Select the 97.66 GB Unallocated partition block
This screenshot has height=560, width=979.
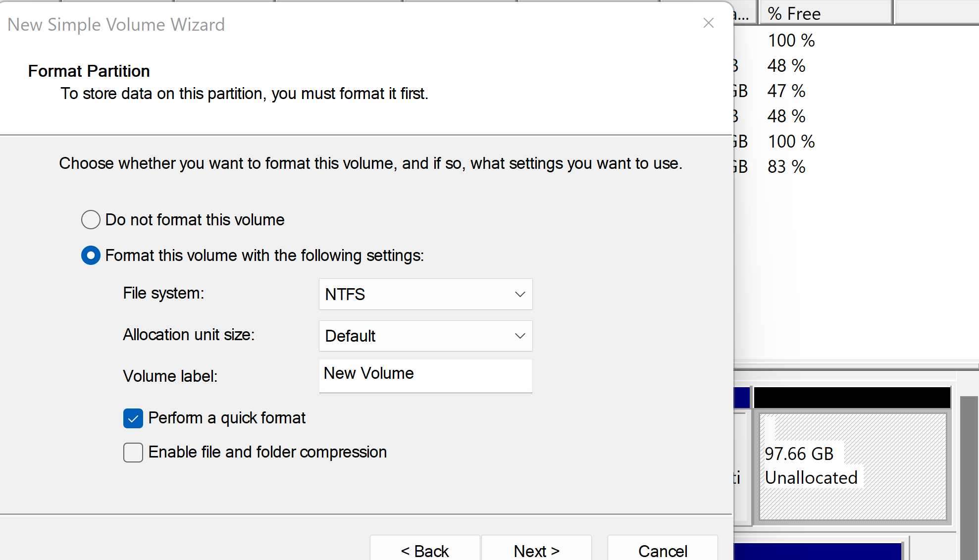click(852, 465)
